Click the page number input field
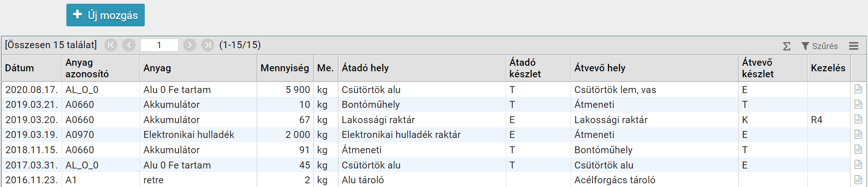This screenshot has height=187, width=868. pyautogui.click(x=159, y=45)
